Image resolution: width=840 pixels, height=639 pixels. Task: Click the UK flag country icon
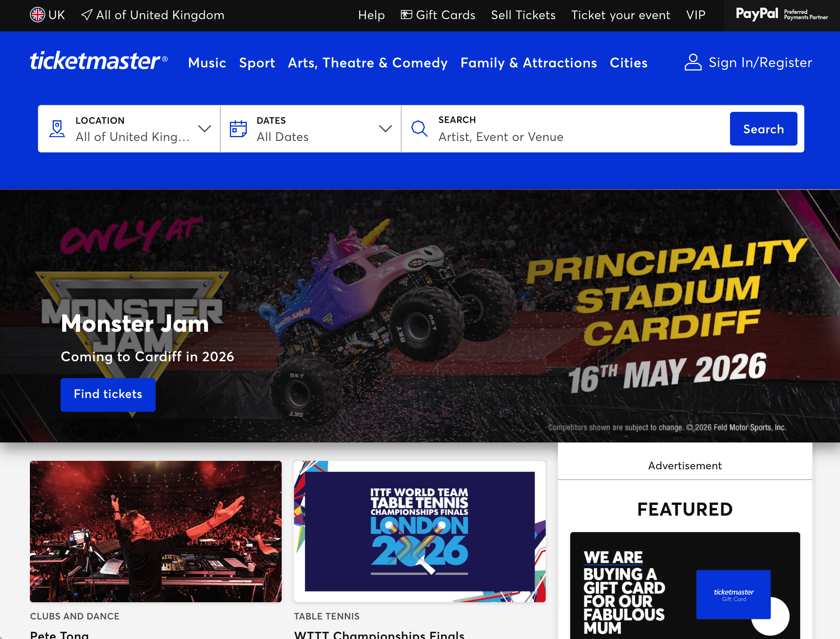[x=38, y=15]
